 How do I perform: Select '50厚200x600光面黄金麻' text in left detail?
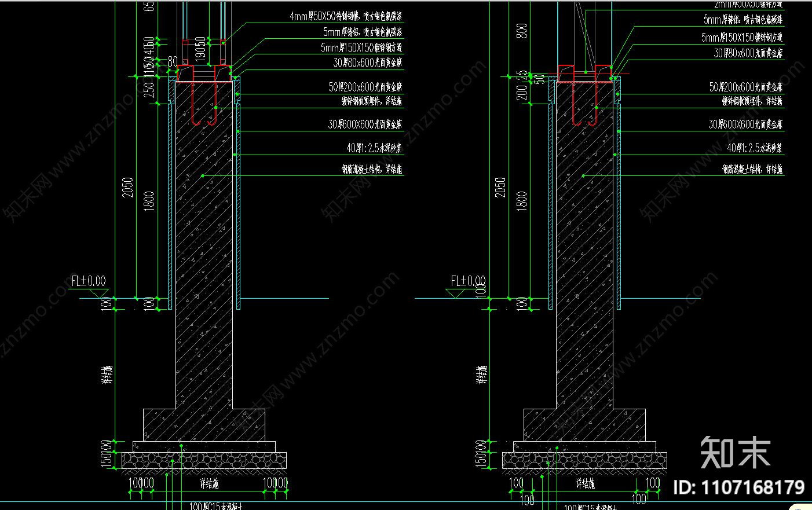click(365, 87)
